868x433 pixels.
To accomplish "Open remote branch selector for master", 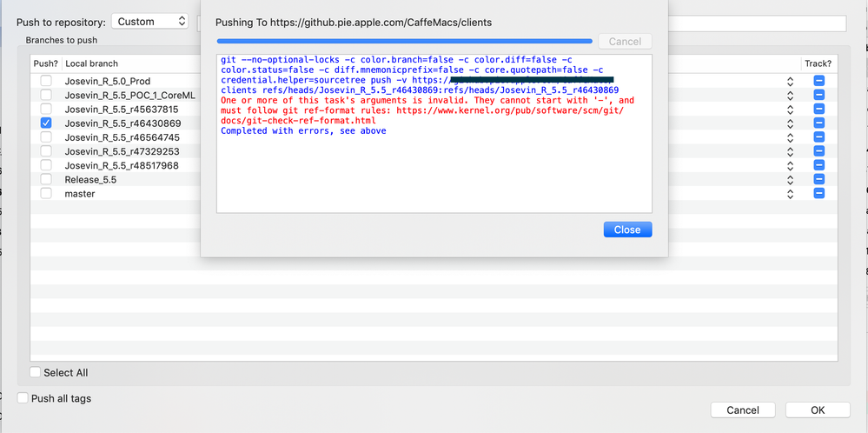I will click(790, 195).
